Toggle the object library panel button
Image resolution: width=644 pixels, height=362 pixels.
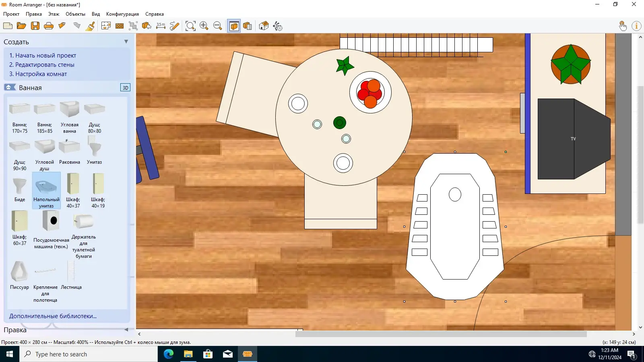click(234, 26)
